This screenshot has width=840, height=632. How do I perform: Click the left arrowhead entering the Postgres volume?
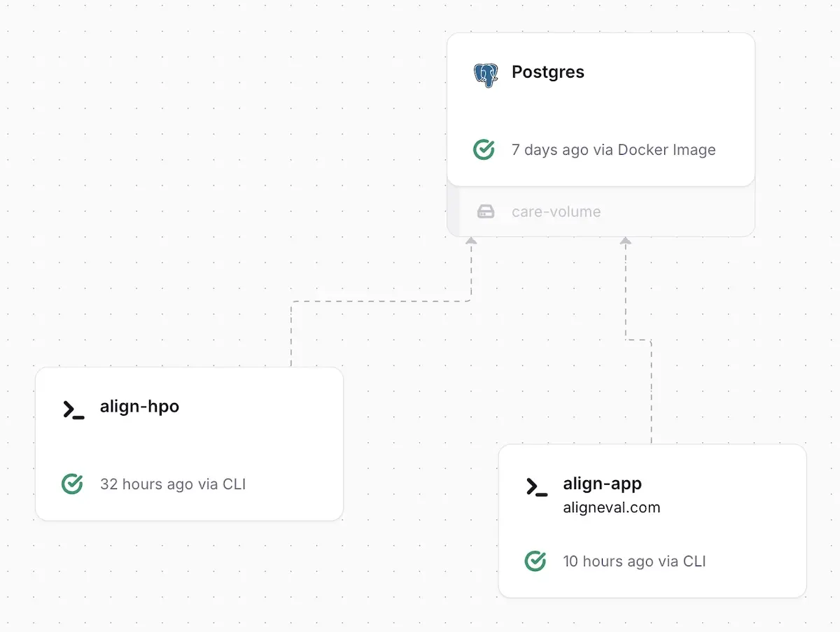[471, 241]
